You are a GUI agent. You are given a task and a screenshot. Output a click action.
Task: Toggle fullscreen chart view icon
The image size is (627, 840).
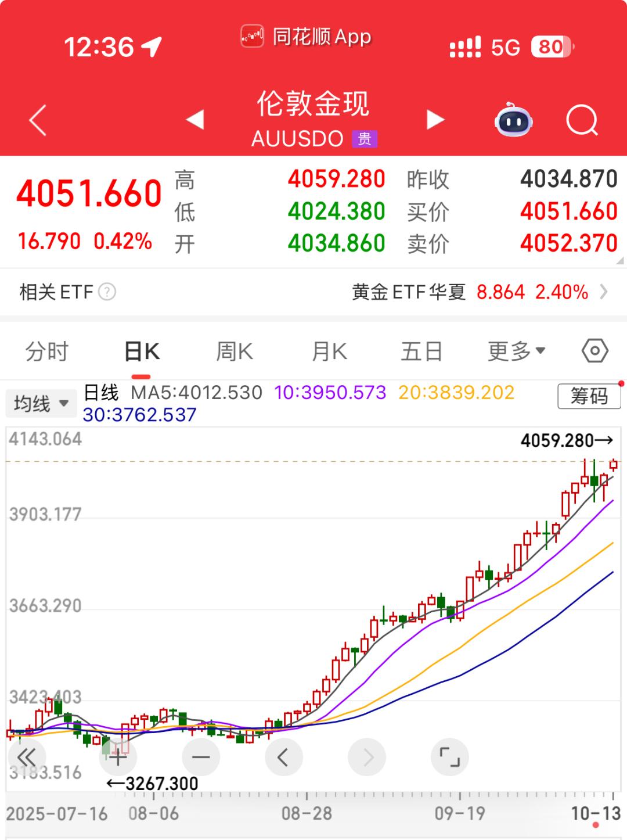(449, 758)
